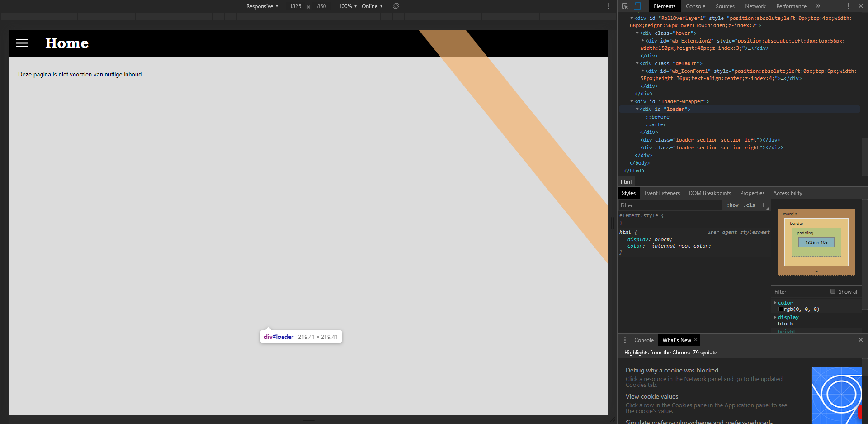The image size is (868, 424).
Task: Toggle the :hov element state button
Action: point(732,205)
